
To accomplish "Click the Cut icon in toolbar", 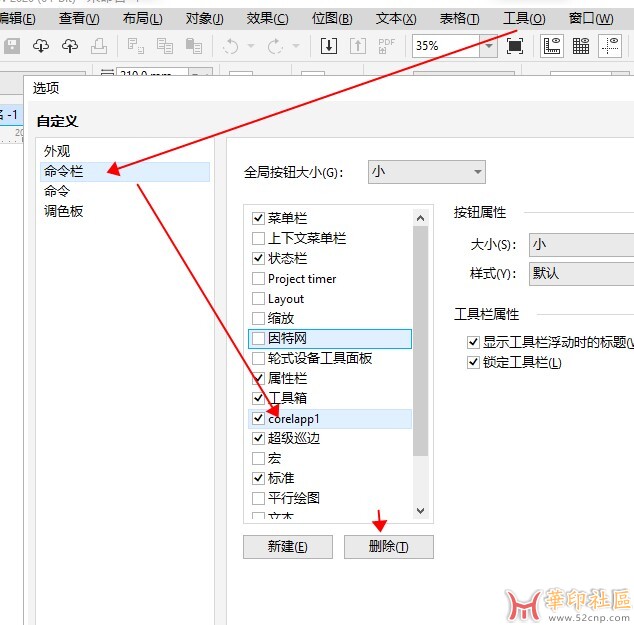I will click(x=135, y=46).
